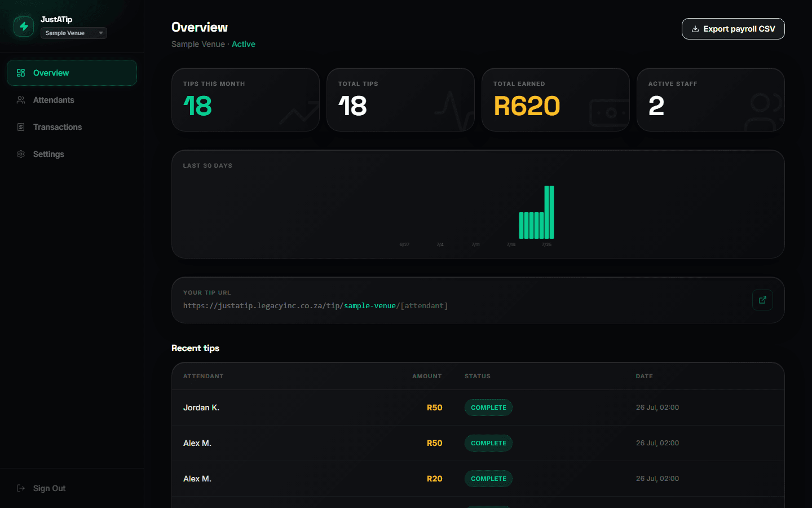Click the download icon in the Export payroll CSV button
812x508 pixels.
pos(695,29)
